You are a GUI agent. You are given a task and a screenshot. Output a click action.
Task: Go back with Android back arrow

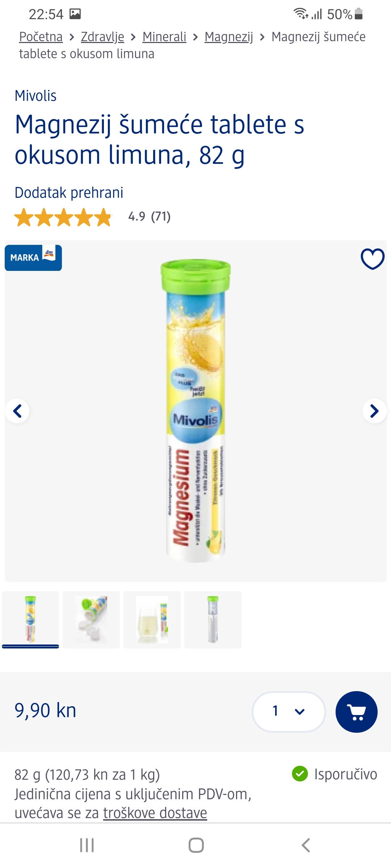pyautogui.click(x=306, y=845)
